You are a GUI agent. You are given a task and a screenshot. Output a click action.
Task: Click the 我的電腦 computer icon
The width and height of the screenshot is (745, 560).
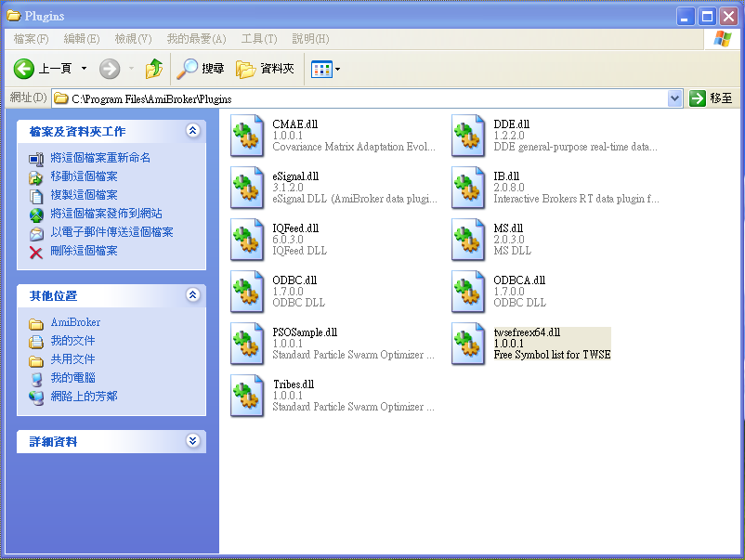coord(36,379)
